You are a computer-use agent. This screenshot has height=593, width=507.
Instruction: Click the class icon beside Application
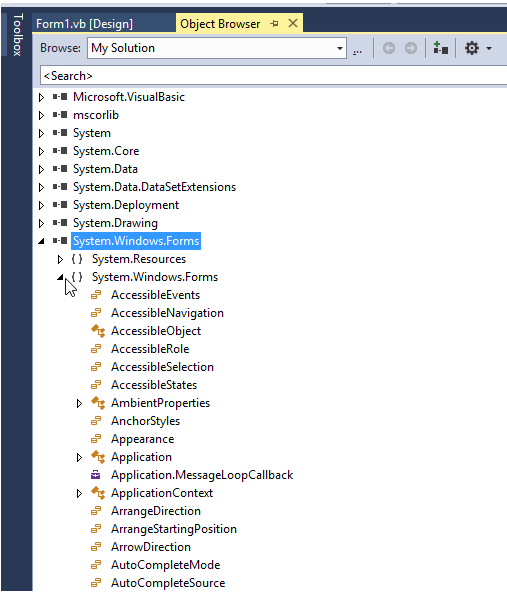point(98,457)
